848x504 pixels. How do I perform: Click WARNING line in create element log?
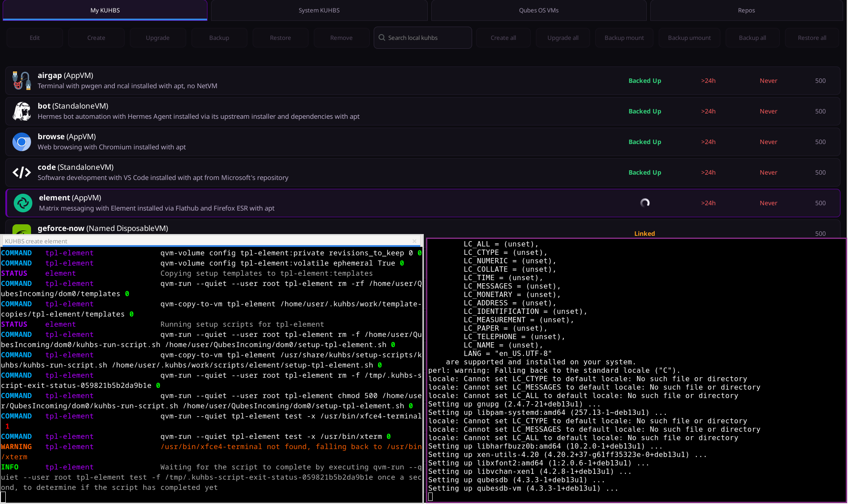point(211,452)
